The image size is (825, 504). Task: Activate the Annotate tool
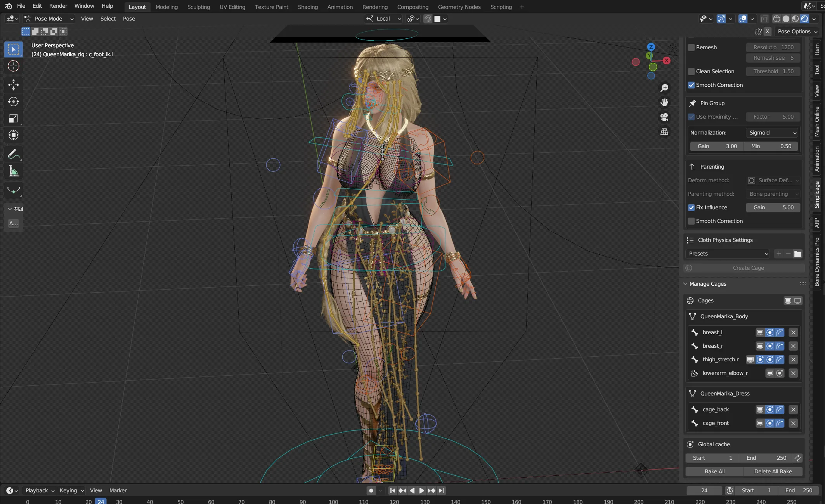[14, 154]
